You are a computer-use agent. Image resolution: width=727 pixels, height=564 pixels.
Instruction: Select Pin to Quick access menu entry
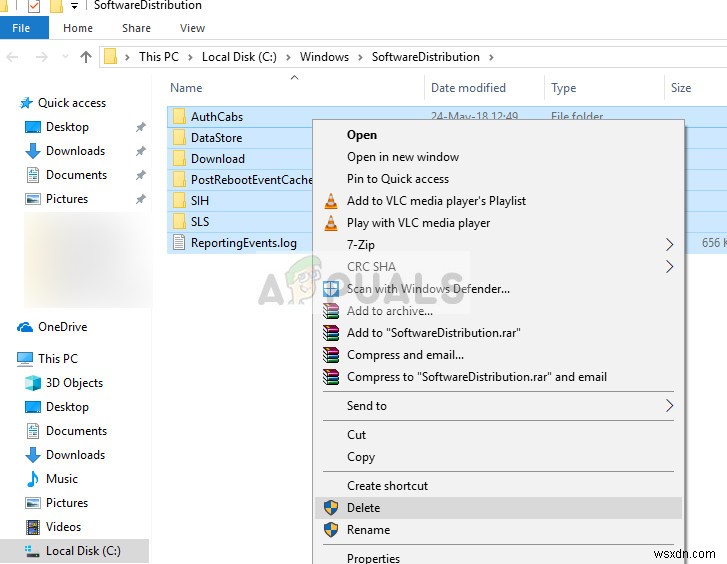click(498, 179)
